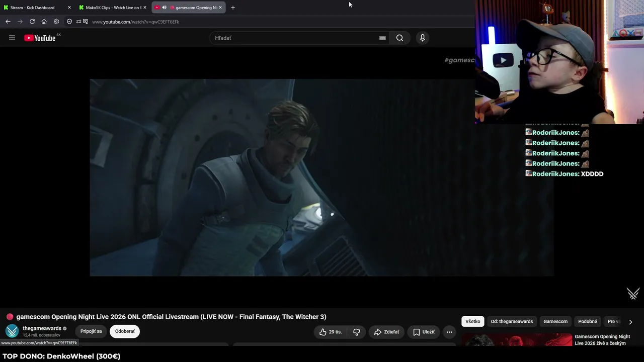Open the recommended video title 'Gamescom Opening Night Live 2026 živě'
Viewport: 644px width, 362px height.
602,340
